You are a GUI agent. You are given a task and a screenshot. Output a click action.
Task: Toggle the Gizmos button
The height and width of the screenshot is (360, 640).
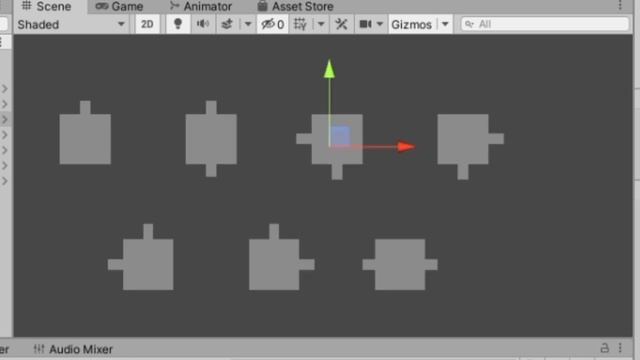pos(411,24)
